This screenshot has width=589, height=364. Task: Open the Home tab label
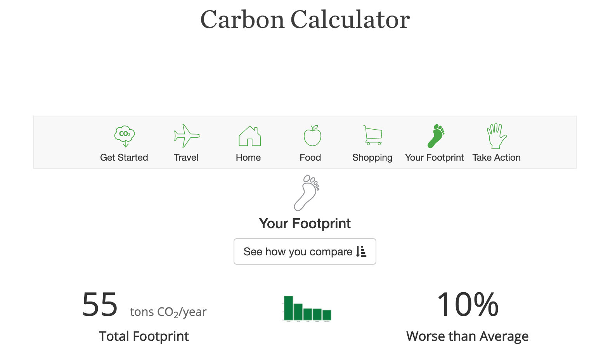(x=248, y=158)
